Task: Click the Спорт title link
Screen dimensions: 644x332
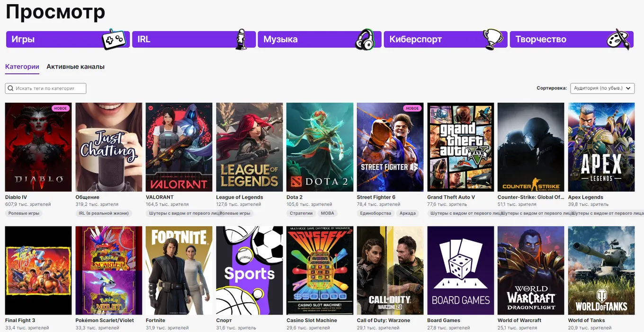Action: [224, 321]
